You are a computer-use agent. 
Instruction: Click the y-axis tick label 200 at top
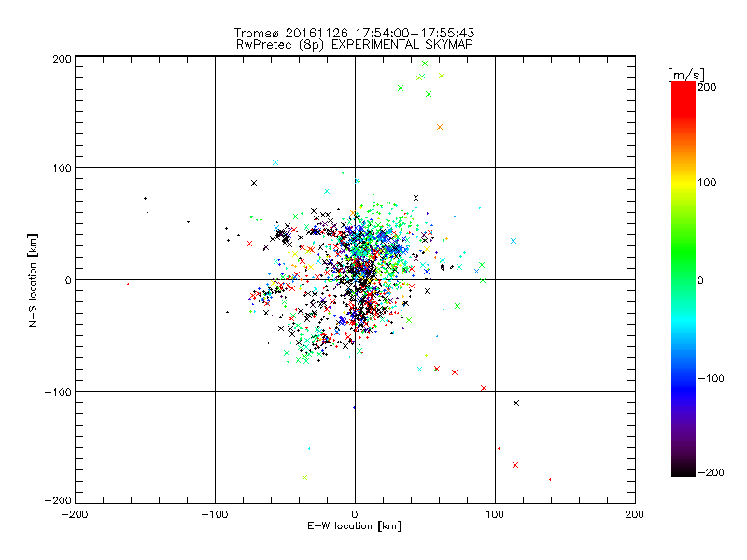point(62,59)
